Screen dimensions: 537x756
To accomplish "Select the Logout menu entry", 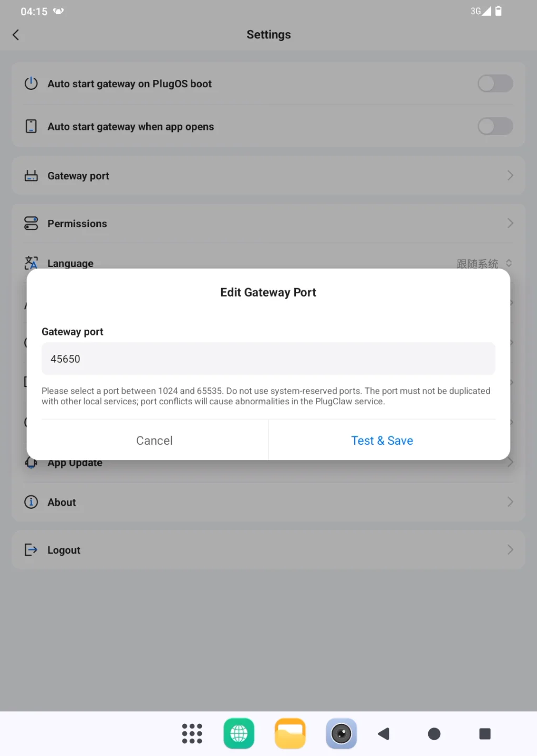I will pos(268,550).
